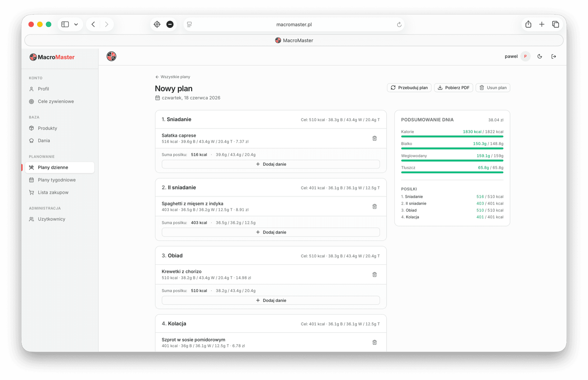The image size is (588, 380).
Task: Toggle dark mode moon icon
Action: [x=539, y=56]
